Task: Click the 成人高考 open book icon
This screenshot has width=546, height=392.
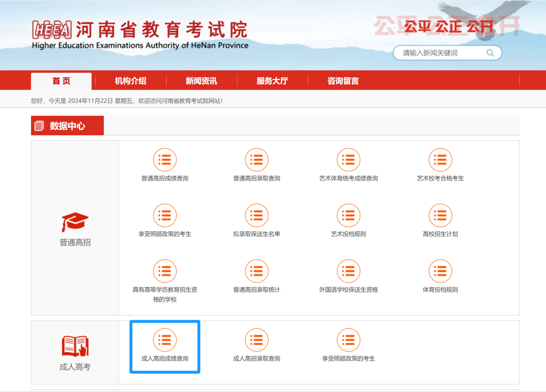Action: [75, 346]
